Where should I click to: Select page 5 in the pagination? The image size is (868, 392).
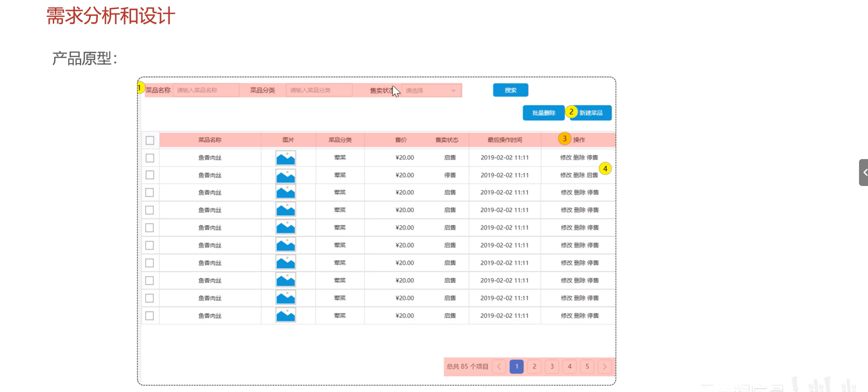tap(587, 366)
